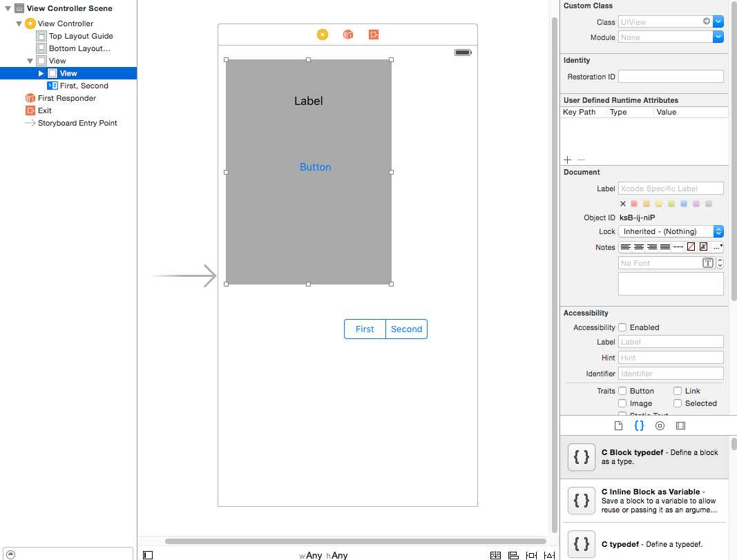Click the Xcode Specific Label field
This screenshot has height=560, width=737.
point(671,189)
